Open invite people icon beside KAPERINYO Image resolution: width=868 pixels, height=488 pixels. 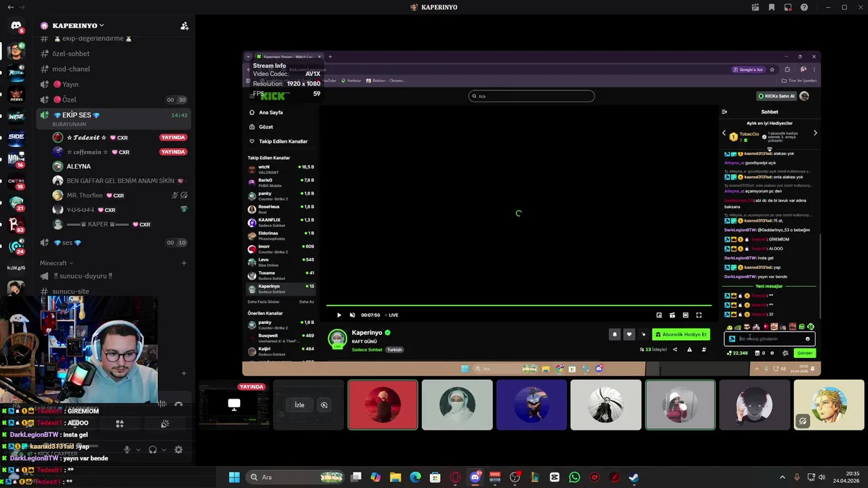(x=184, y=26)
